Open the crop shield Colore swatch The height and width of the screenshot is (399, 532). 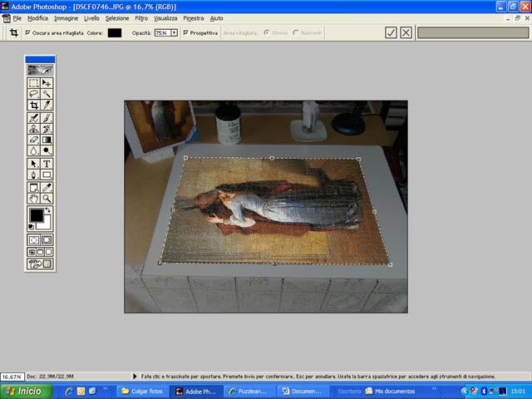pyautogui.click(x=115, y=32)
